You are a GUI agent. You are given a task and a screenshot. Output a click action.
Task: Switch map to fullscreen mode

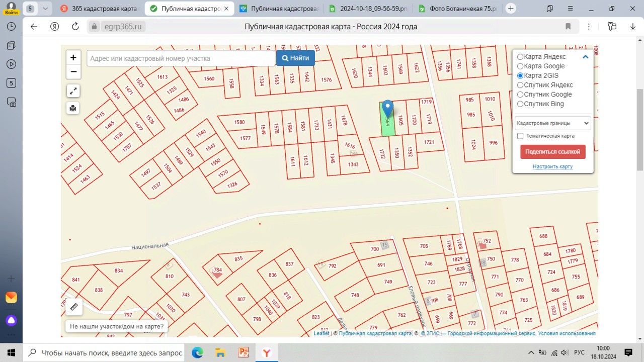tap(73, 91)
